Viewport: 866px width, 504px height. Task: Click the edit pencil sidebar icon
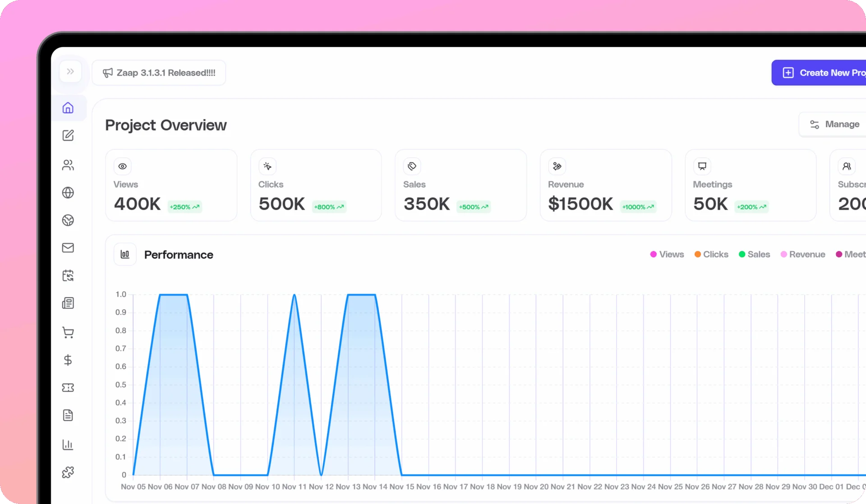pos(68,136)
